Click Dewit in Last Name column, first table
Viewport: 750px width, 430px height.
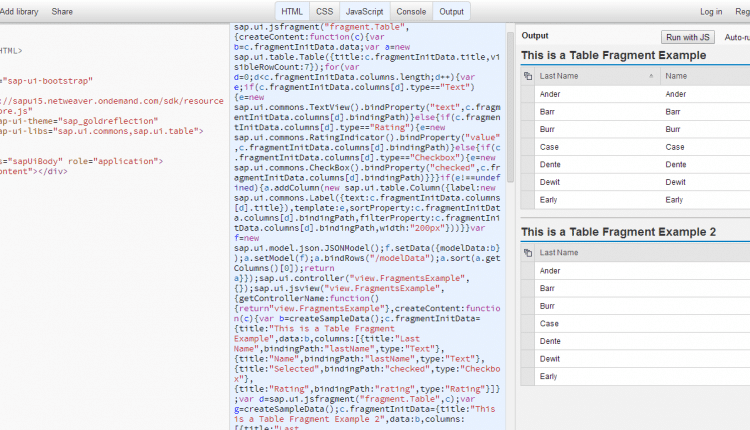click(x=550, y=182)
